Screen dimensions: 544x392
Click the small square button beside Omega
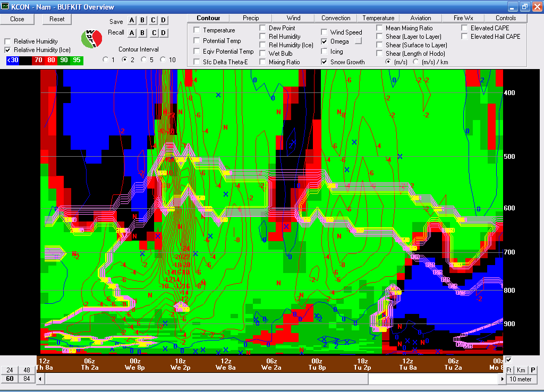coord(359,41)
